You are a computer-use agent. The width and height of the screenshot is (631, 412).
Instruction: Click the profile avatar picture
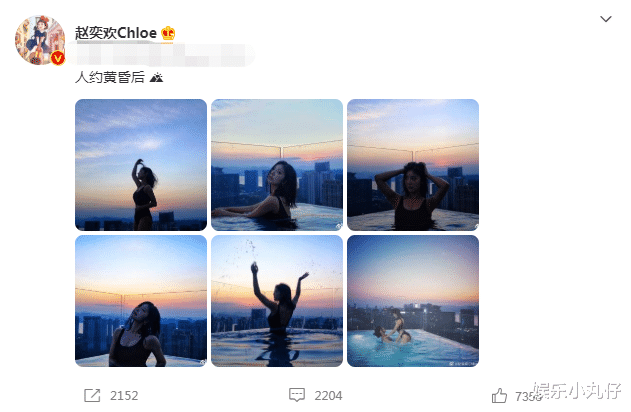coord(40,40)
